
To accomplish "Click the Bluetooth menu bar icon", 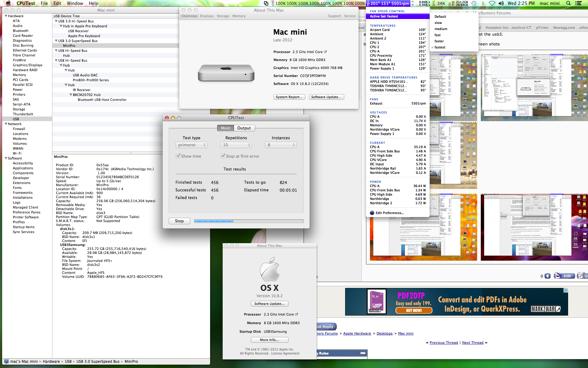I will tap(483, 3).
